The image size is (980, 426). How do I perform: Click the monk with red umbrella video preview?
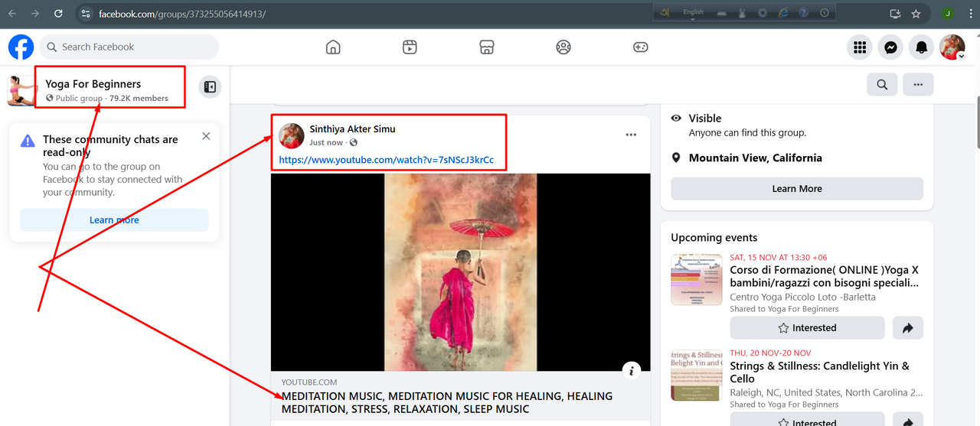460,272
